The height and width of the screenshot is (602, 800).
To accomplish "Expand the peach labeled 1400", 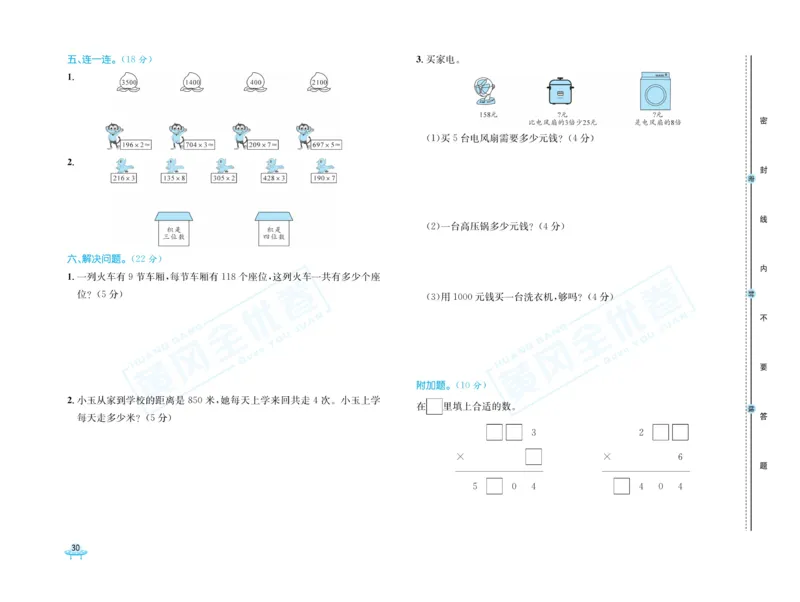I will pyautogui.click(x=191, y=82).
